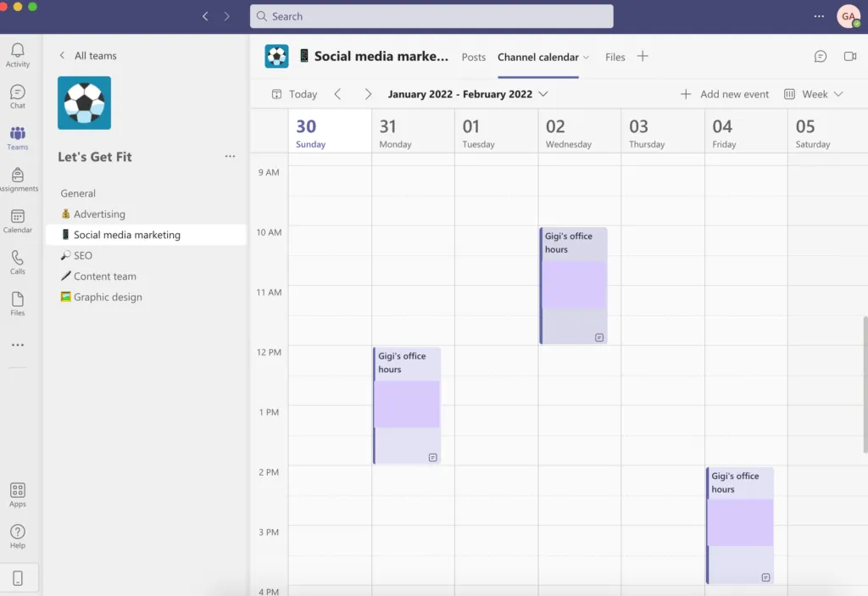Switch to the Files tab

615,57
